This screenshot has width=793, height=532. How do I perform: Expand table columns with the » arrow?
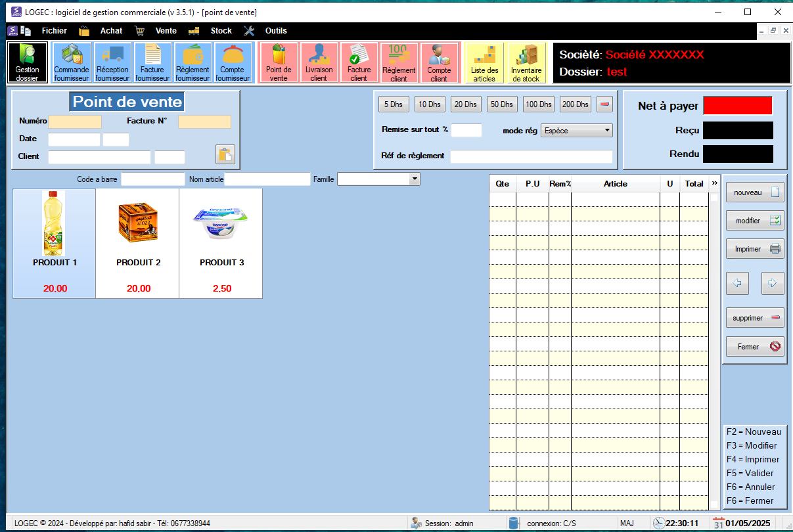tap(715, 183)
